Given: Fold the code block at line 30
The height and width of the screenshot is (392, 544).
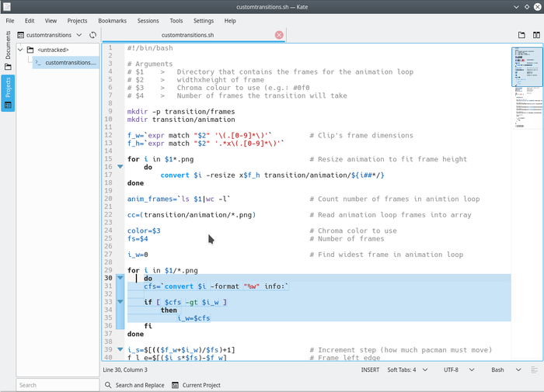Looking at the screenshot, I should (120, 278).
